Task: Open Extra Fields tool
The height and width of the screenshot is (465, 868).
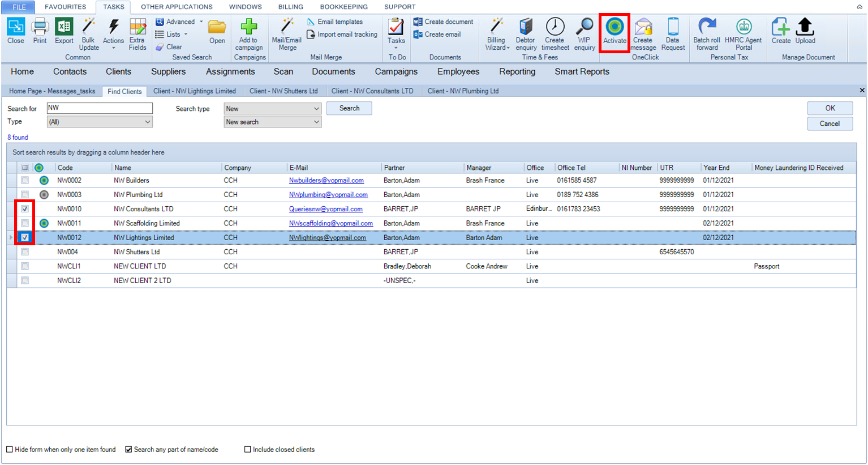Action: 137,34
